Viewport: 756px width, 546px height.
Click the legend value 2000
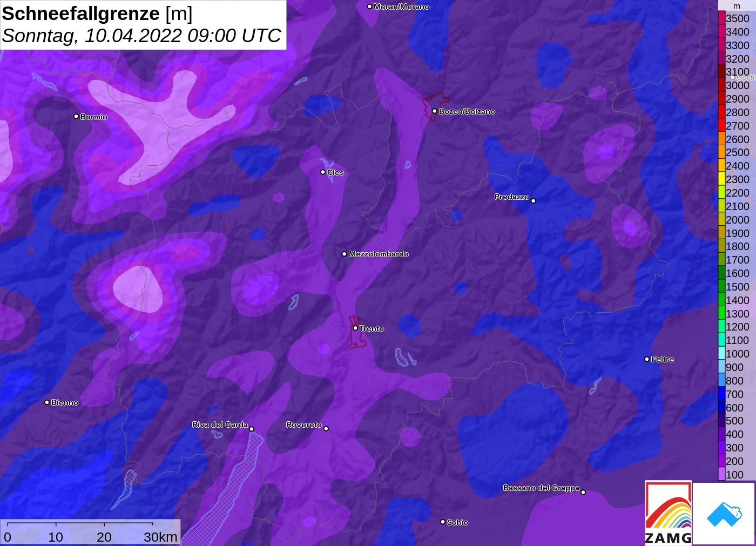coord(738,219)
